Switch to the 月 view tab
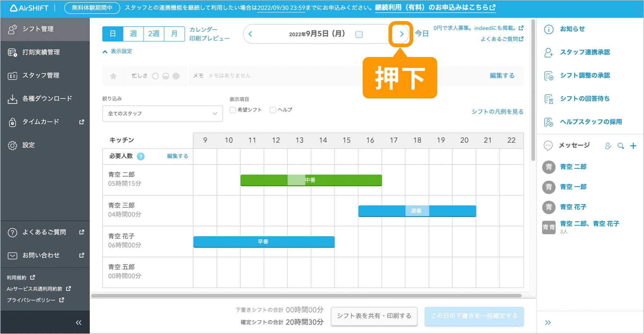Image resolution: width=644 pixels, height=334 pixels. coord(174,33)
